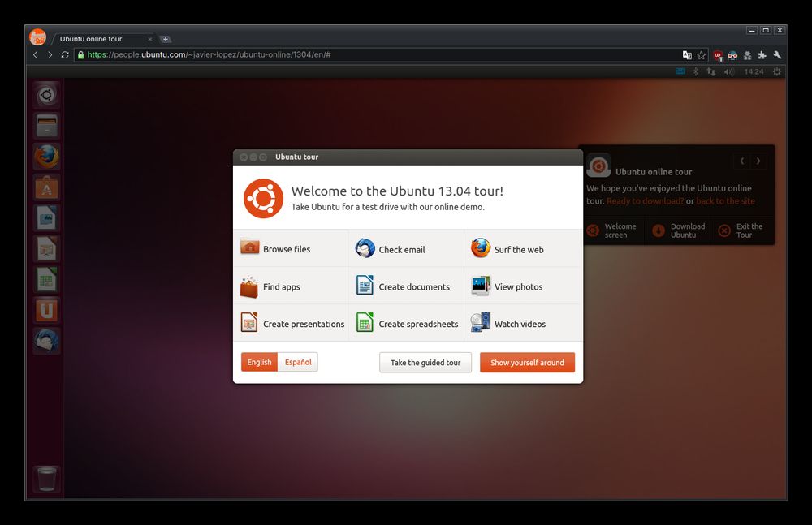
Task: Select the Ubuntu online tour browser tab
Action: [102, 39]
